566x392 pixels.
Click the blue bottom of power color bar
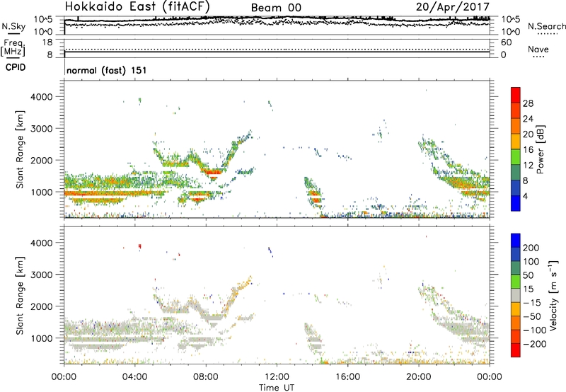tap(516, 203)
